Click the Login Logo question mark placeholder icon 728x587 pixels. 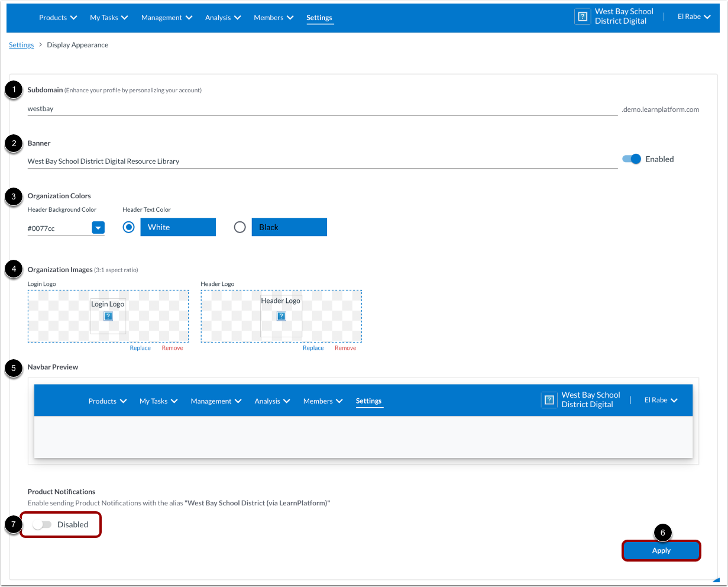tap(108, 317)
